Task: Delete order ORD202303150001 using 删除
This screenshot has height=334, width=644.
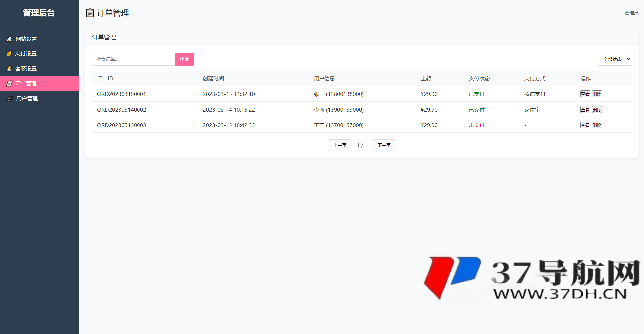Action: click(x=597, y=94)
